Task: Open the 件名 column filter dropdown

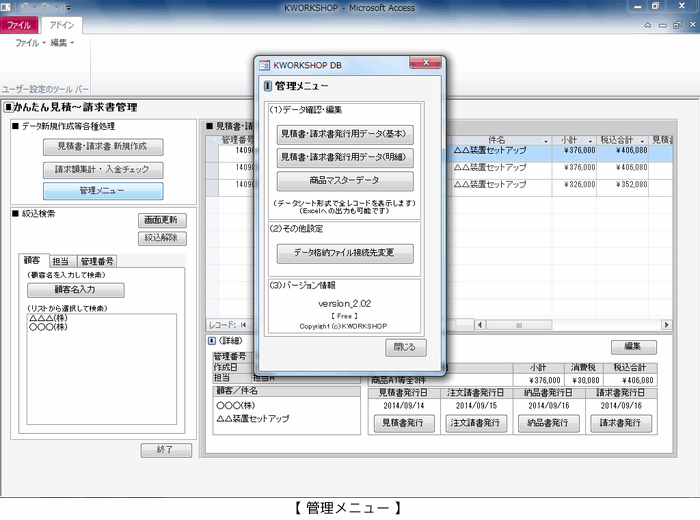Action: click(546, 141)
